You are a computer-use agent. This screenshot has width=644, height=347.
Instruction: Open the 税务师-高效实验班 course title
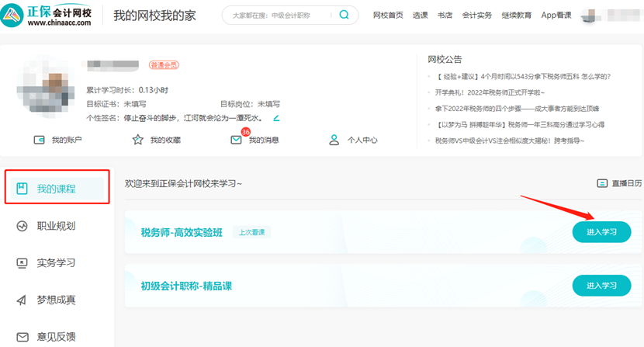(x=182, y=233)
